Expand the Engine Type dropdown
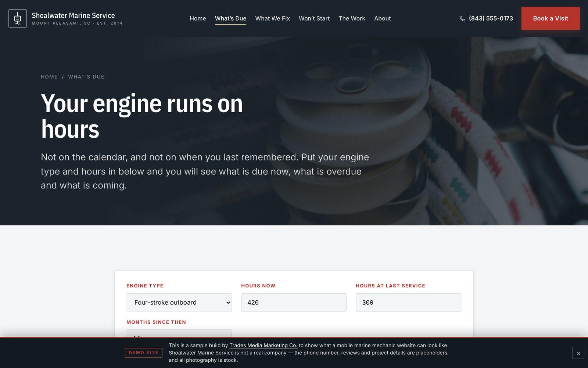Image resolution: width=588 pixels, height=368 pixels. 179,302
